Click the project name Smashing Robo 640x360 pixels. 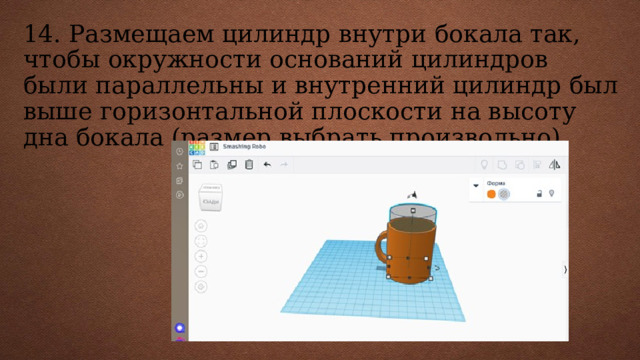coord(244,147)
